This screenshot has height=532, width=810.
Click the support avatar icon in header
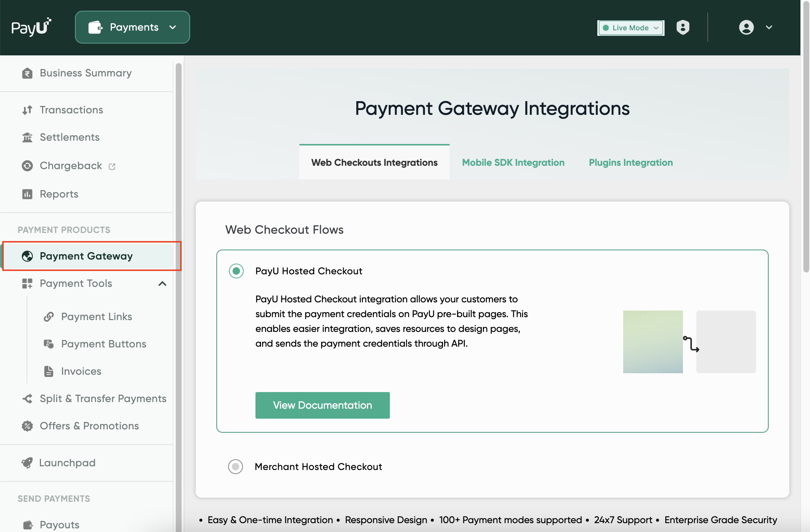tap(683, 27)
